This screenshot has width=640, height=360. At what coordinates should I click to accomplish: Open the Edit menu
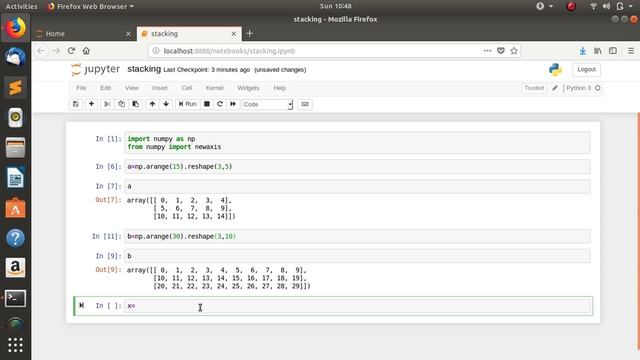click(x=105, y=88)
